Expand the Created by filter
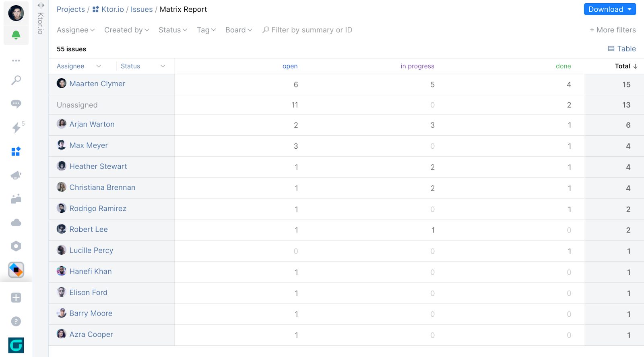The image size is (644, 357). click(x=127, y=30)
